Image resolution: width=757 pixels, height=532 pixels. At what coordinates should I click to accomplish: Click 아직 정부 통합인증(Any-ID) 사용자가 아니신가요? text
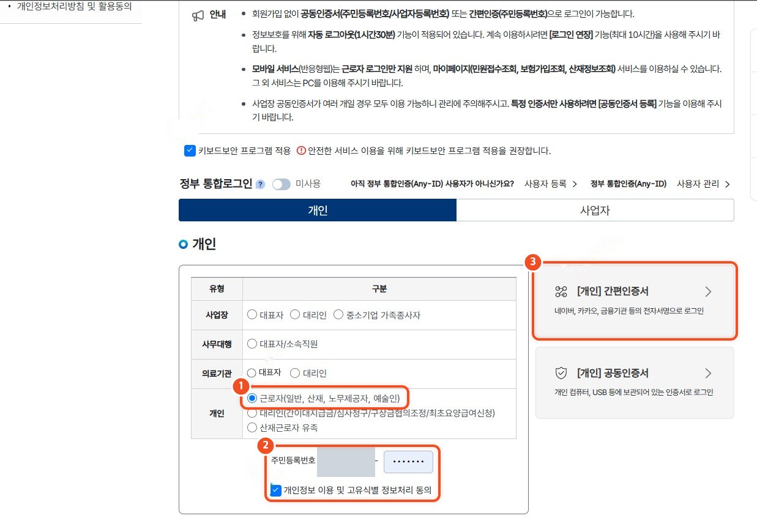[432, 184]
